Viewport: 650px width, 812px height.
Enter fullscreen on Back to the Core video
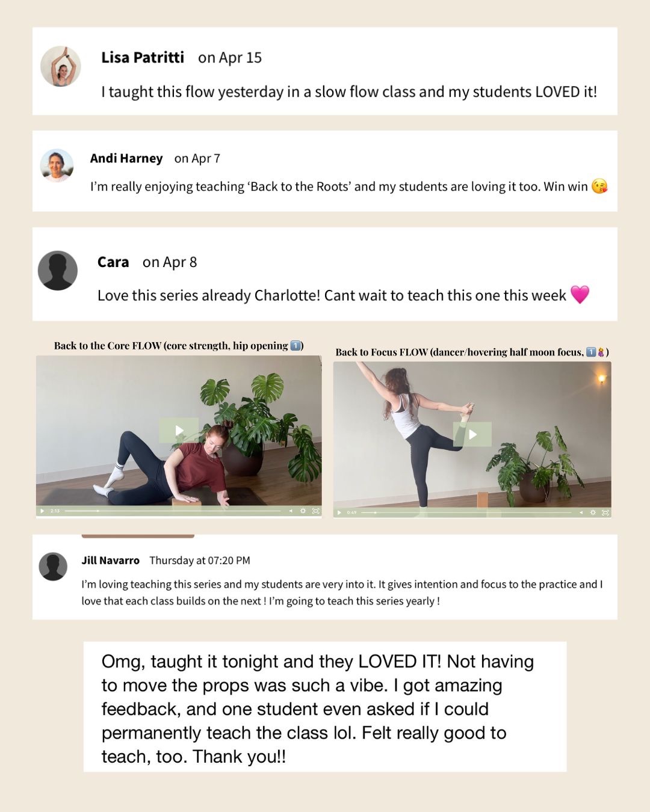pos(315,511)
